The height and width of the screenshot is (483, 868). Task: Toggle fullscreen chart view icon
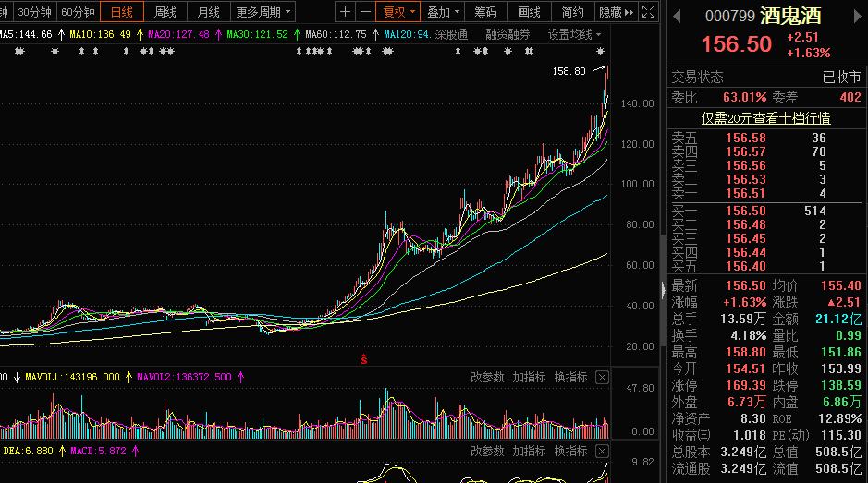coord(650,12)
